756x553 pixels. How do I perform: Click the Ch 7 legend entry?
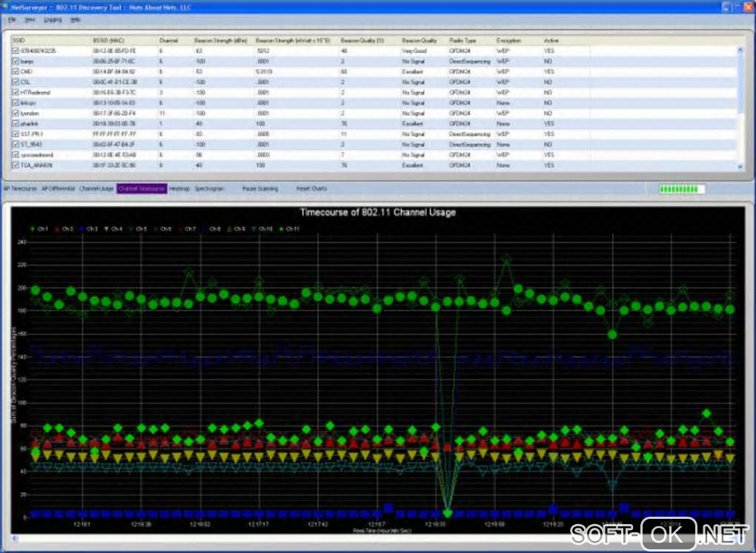pyautogui.click(x=187, y=229)
